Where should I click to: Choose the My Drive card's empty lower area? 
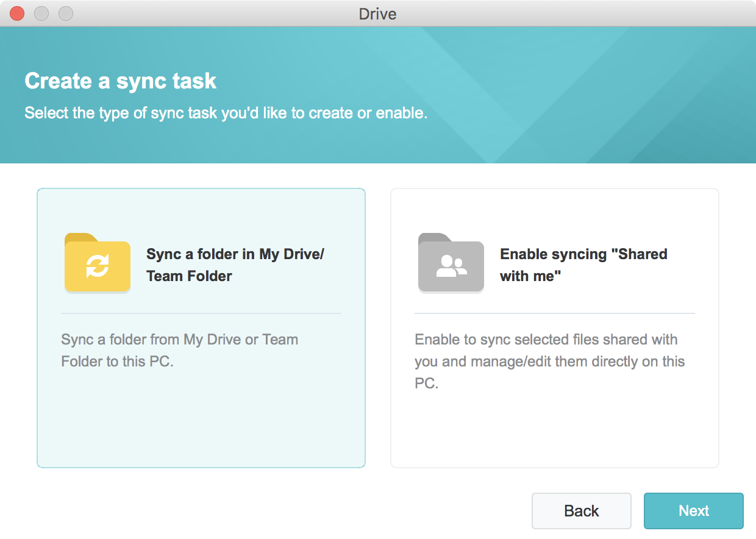[201, 421]
